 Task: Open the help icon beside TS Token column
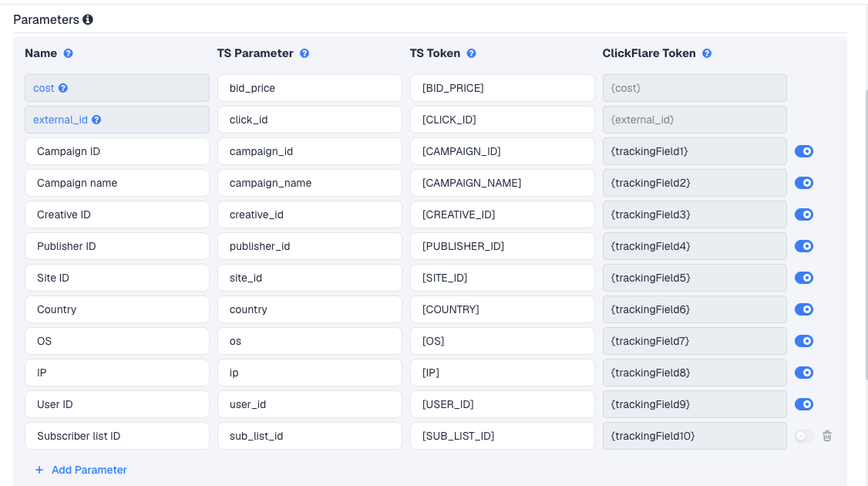[x=471, y=53]
